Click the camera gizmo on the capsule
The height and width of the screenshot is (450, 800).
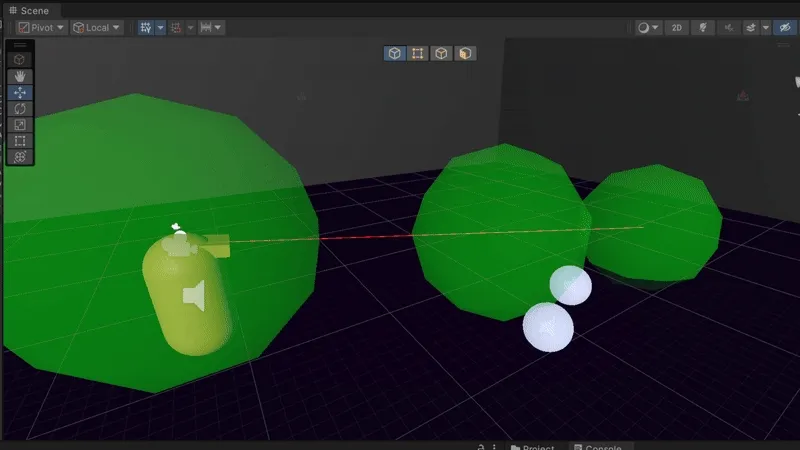point(179,244)
